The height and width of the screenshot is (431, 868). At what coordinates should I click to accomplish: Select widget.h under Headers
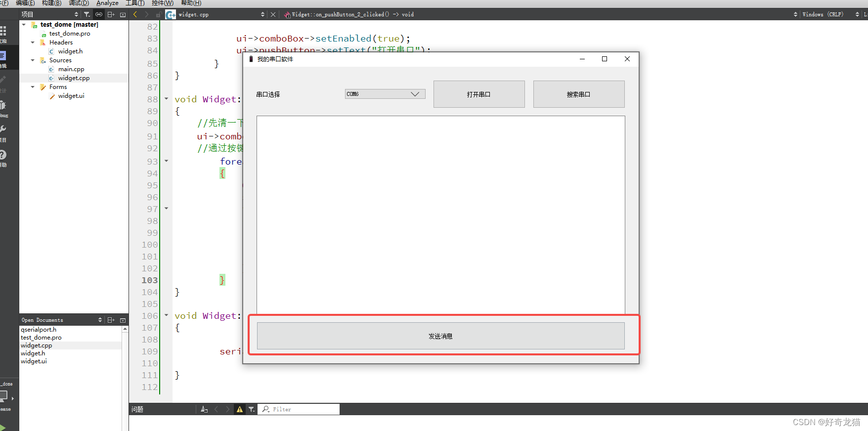point(71,51)
